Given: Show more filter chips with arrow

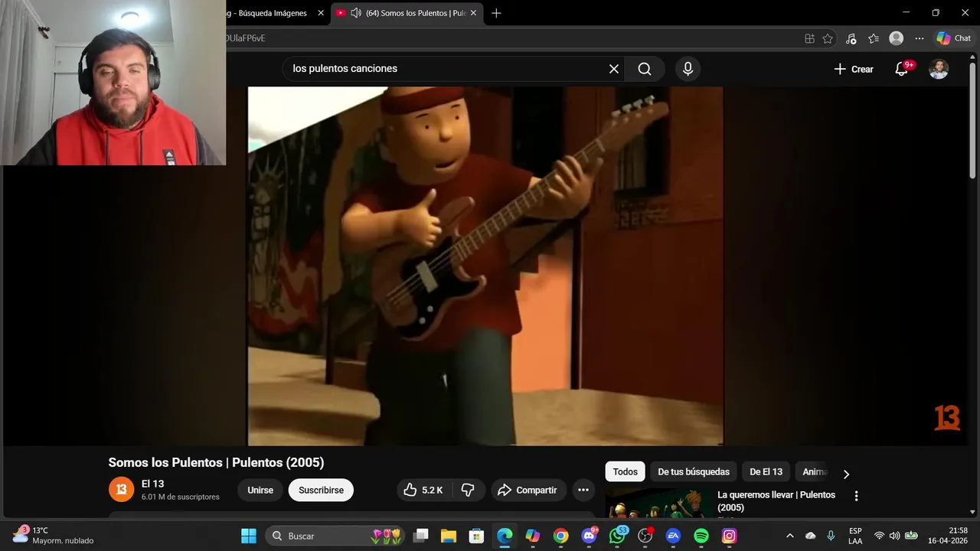Looking at the screenshot, I should 846,474.
